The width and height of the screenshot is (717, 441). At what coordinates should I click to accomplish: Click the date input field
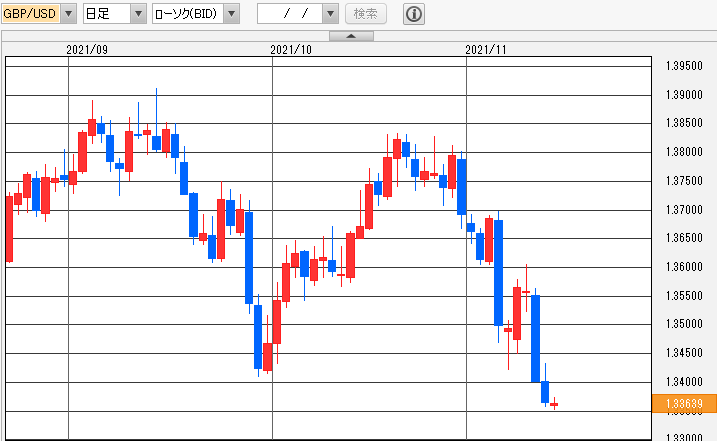[290, 14]
